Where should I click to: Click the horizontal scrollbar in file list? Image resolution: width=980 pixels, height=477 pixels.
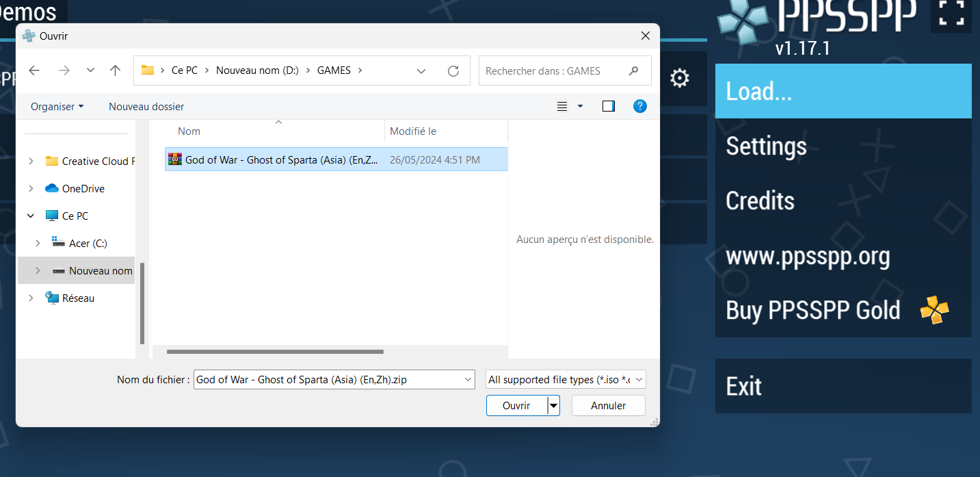pyautogui.click(x=275, y=352)
